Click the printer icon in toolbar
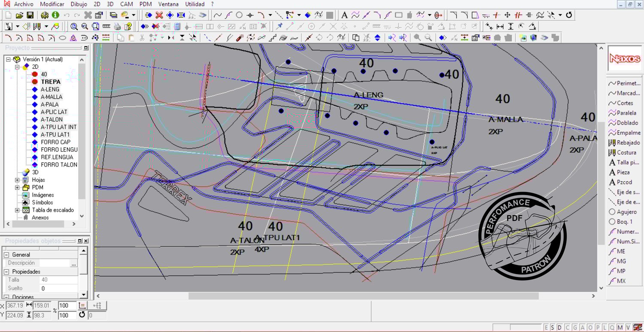The height and width of the screenshot is (332, 644). click(117, 27)
